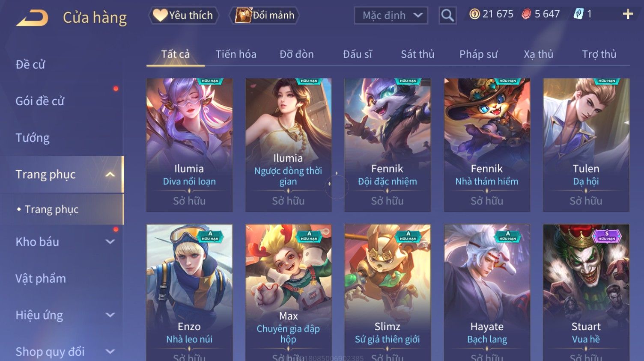Open Tướng in the sidebar

pyautogui.click(x=33, y=138)
